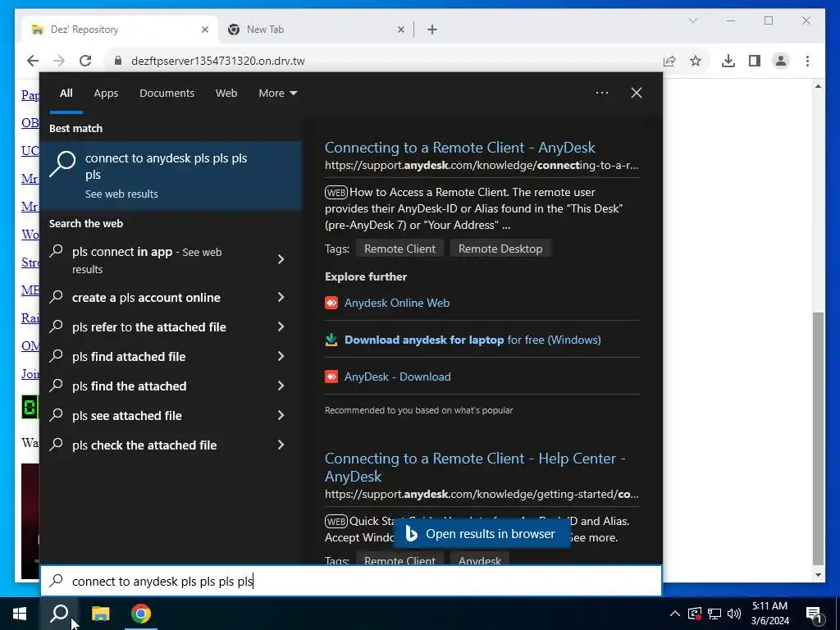Expand arrow for 'pls connect in app'
Screen dimensions: 840x630
(281, 260)
